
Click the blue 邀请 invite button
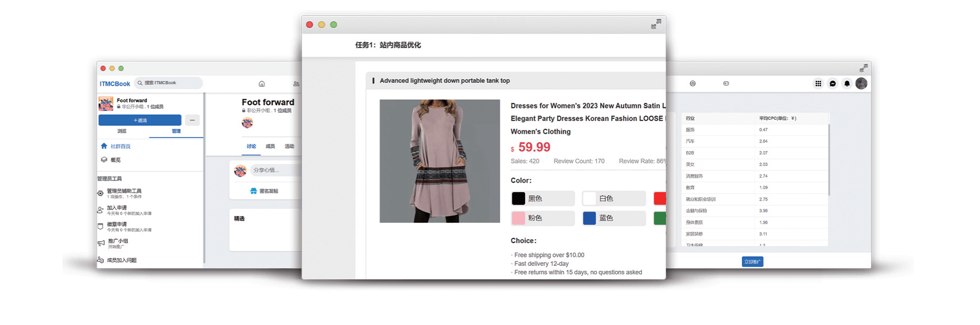point(140,120)
